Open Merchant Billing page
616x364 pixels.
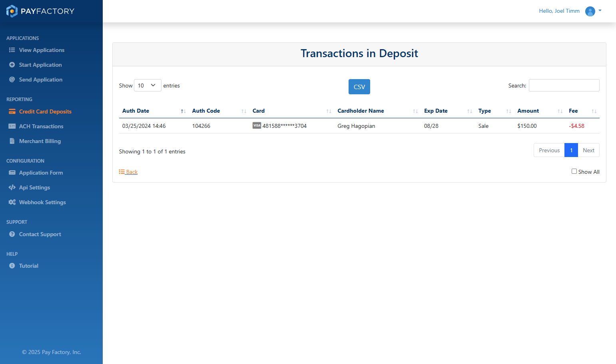click(x=40, y=141)
